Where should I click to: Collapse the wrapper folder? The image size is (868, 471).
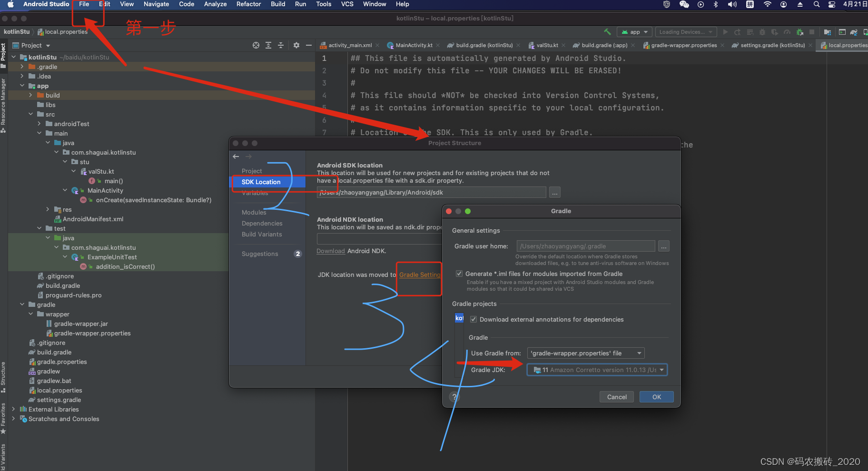pyautogui.click(x=30, y=314)
